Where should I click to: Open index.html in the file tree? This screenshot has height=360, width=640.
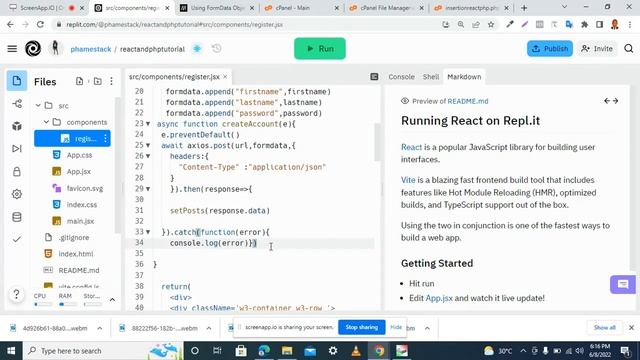(x=76, y=254)
